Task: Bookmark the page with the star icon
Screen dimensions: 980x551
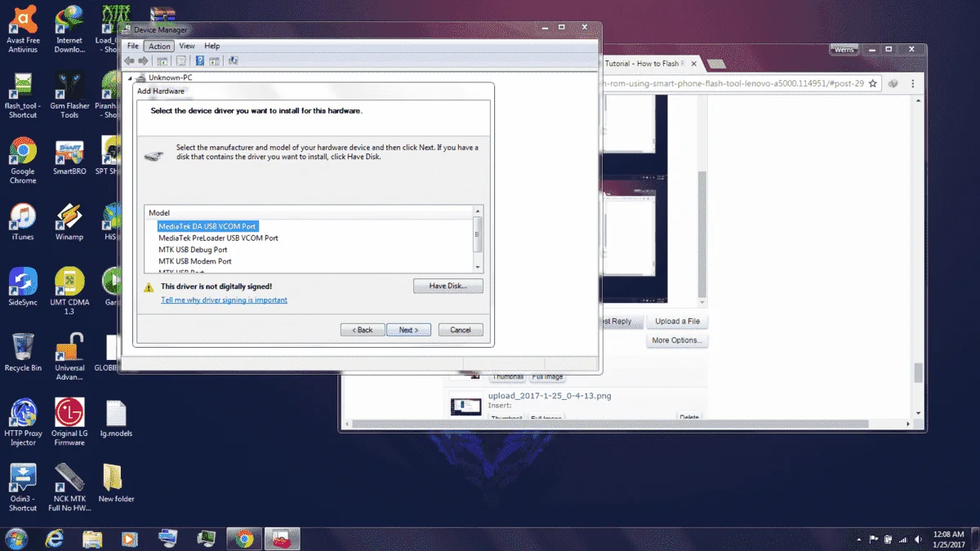Action: pyautogui.click(x=872, y=83)
